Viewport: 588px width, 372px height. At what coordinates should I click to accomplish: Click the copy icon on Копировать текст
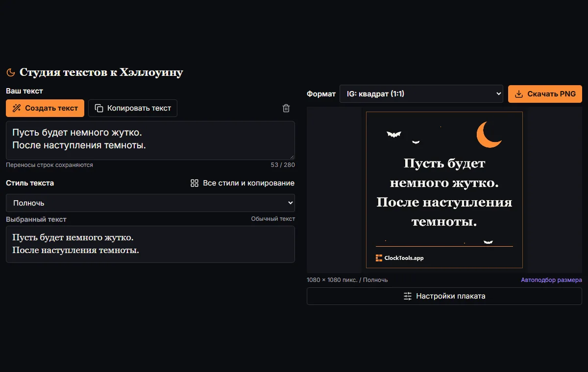click(x=99, y=108)
